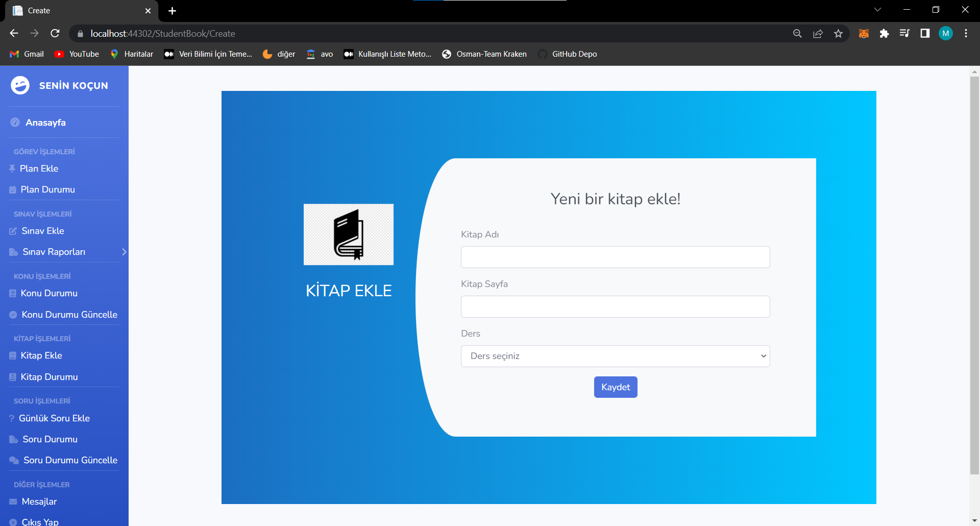The image size is (980, 526).
Task: Open the media control playlist icon
Action: tap(904, 34)
